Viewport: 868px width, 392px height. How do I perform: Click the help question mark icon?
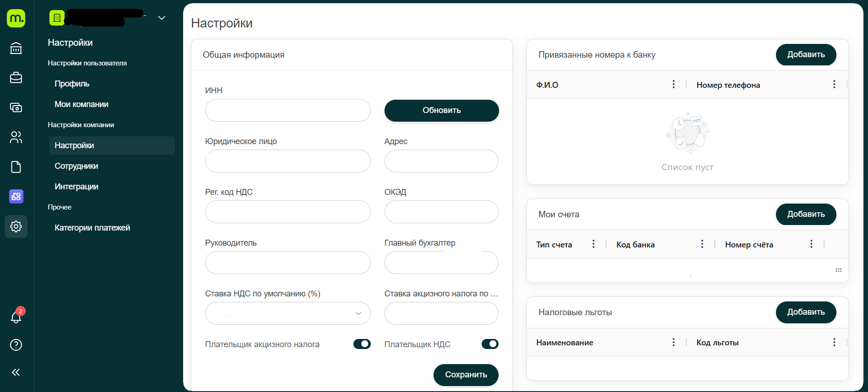coord(16,345)
